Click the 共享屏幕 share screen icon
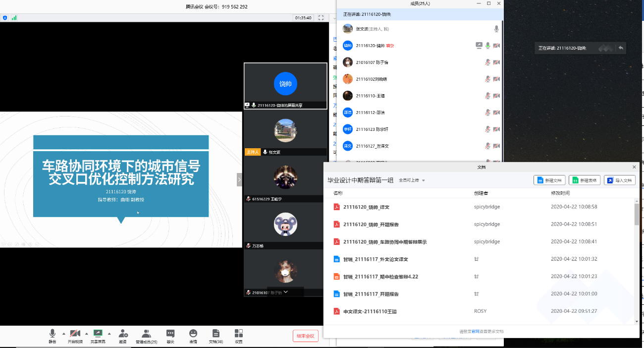Image resolution: width=644 pixels, height=348 pixels. click(98, 334)
